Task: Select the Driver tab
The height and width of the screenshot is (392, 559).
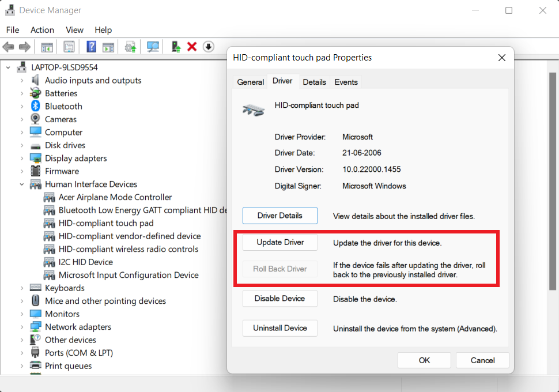Action: pyautogui.click(x=282, y=81)
